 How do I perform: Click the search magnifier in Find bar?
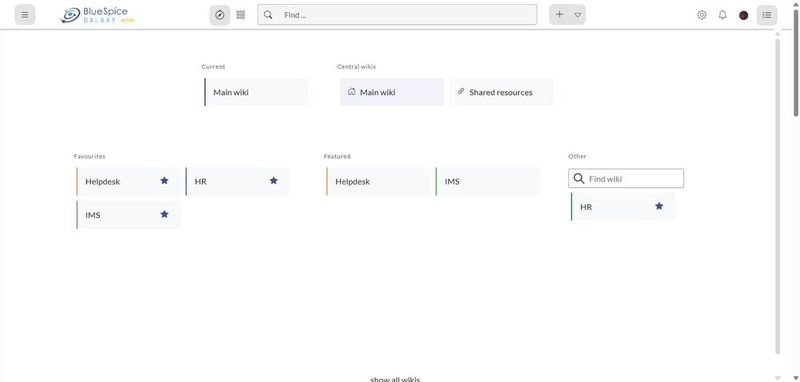click(268, 15)
